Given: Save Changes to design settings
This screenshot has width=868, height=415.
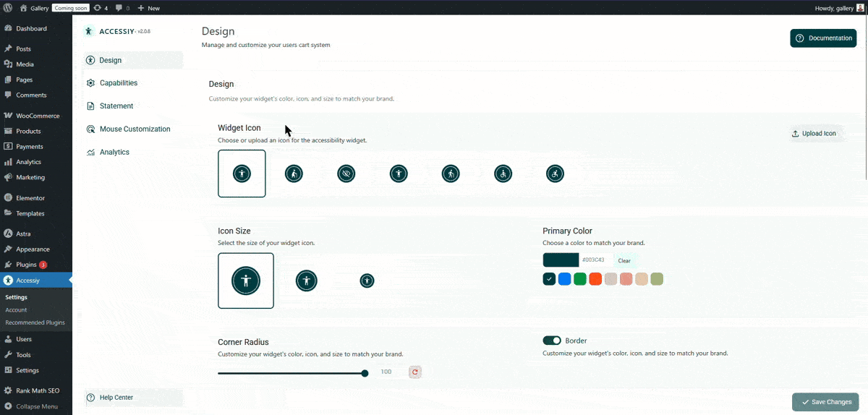Looking at the screenshot, I should click(825, 402).
